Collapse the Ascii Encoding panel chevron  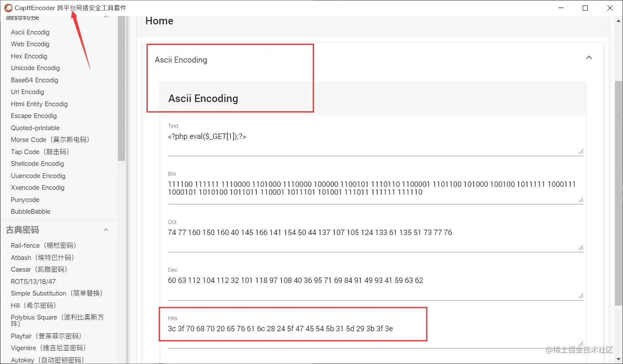(589, 57)
